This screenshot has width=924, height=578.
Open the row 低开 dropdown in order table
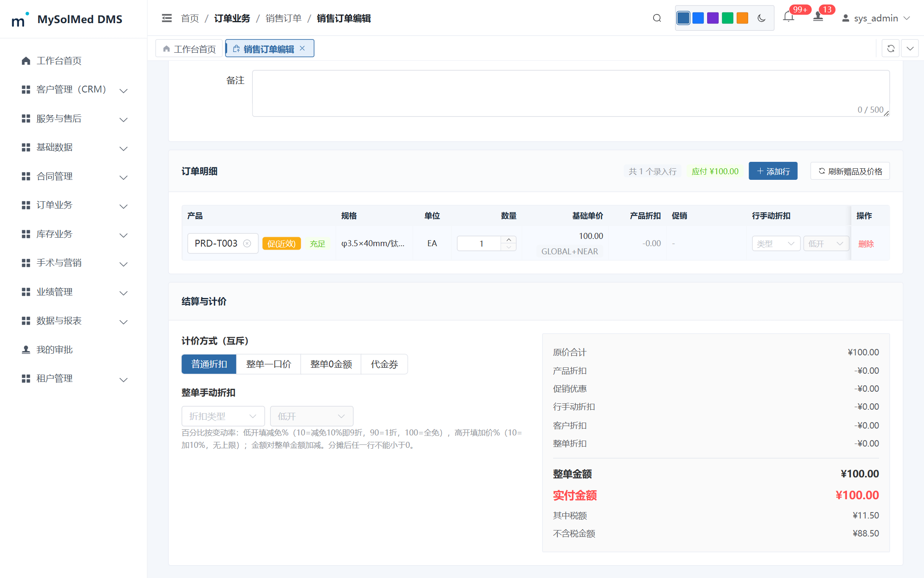[826, 244]
